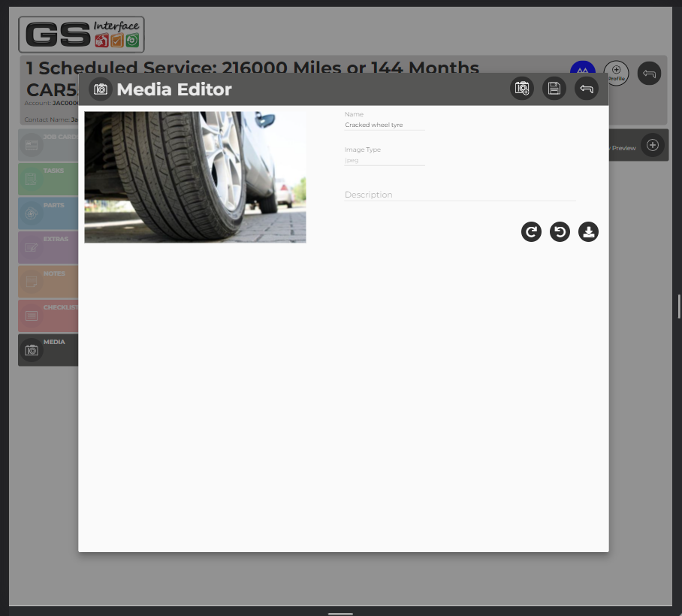Open the Checklist tab in the sidebar

click(x=48, y=316)
